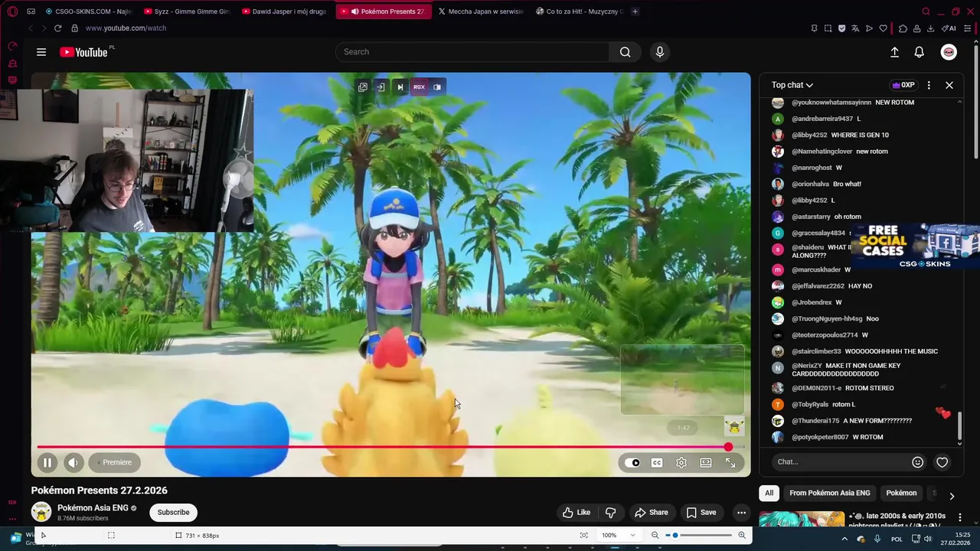
Task: Reload the page
Action: [57, 28]
